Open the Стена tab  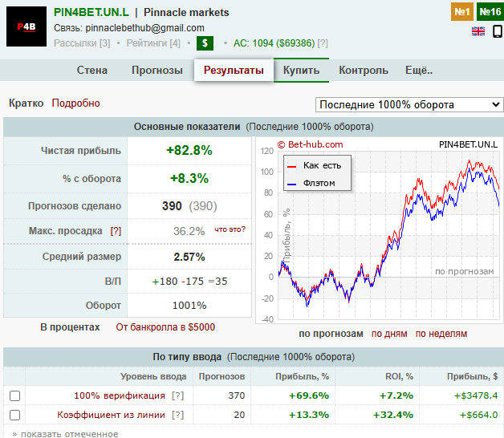[92, 70]
